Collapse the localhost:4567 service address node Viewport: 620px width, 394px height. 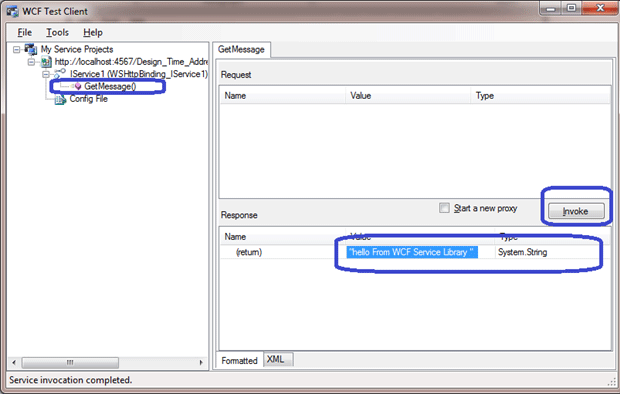click(31, 62)
